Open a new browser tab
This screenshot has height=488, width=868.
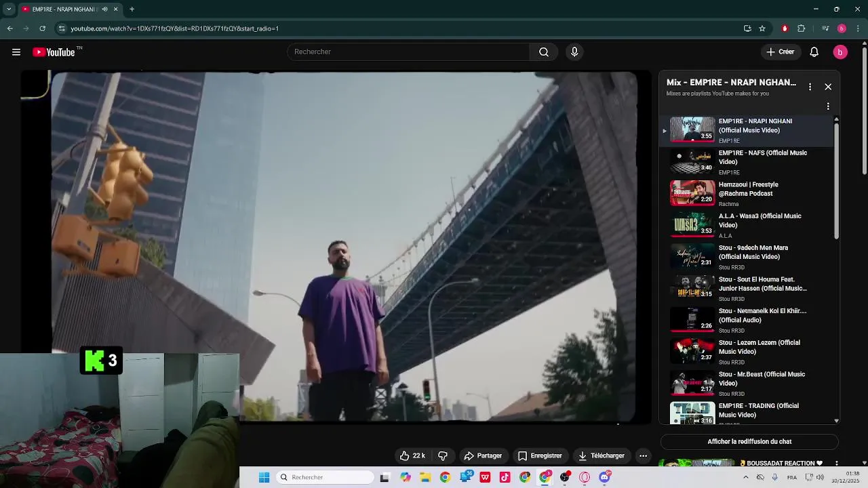[132, 9]
